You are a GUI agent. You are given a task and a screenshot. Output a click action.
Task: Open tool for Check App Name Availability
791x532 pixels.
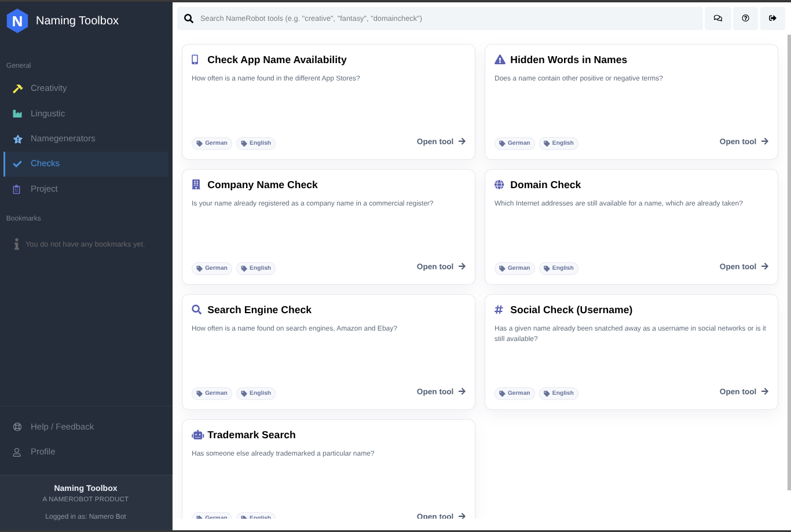(441, 141)
